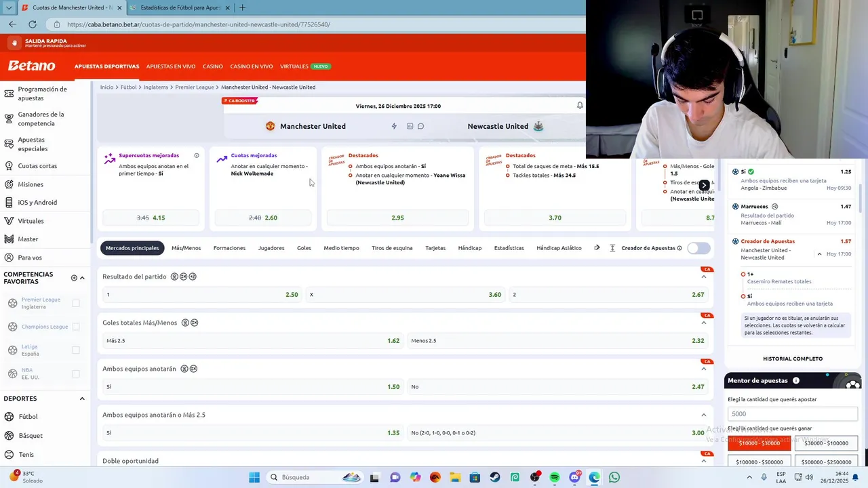Collapse Ambos equipos anotarán o Más 2.5 market

[x=703, y=415]
